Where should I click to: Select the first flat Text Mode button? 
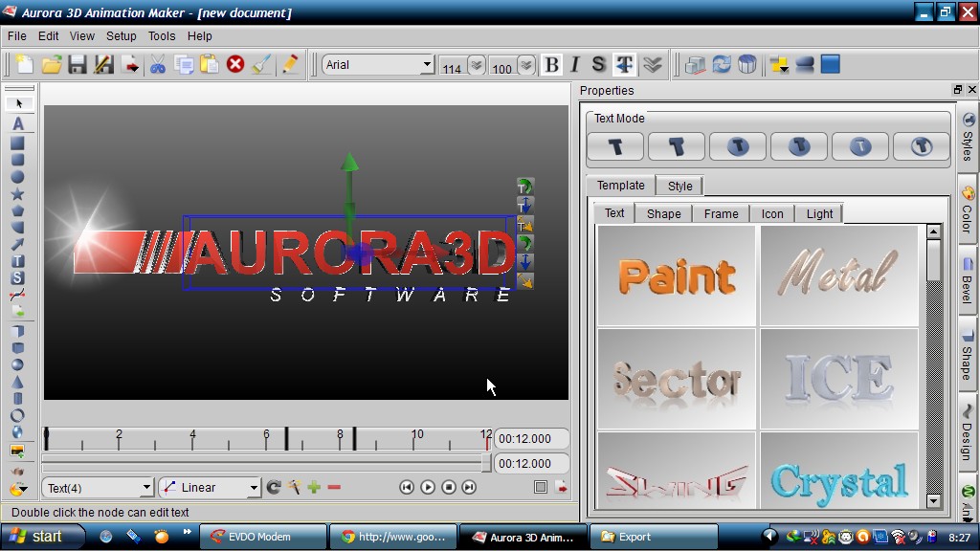[x=615, y=146]
